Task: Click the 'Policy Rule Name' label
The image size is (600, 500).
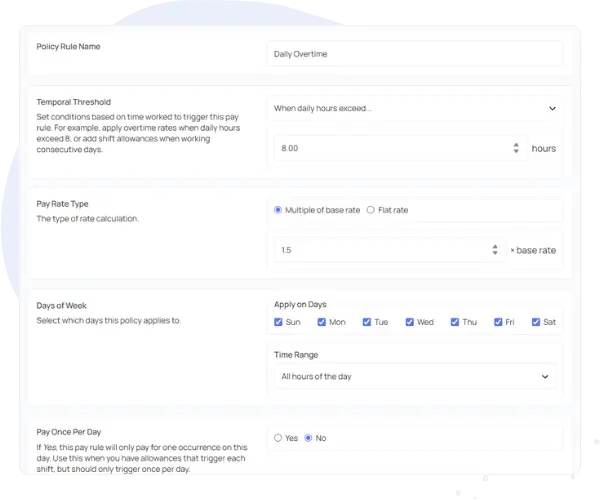Action: [68, 46]
